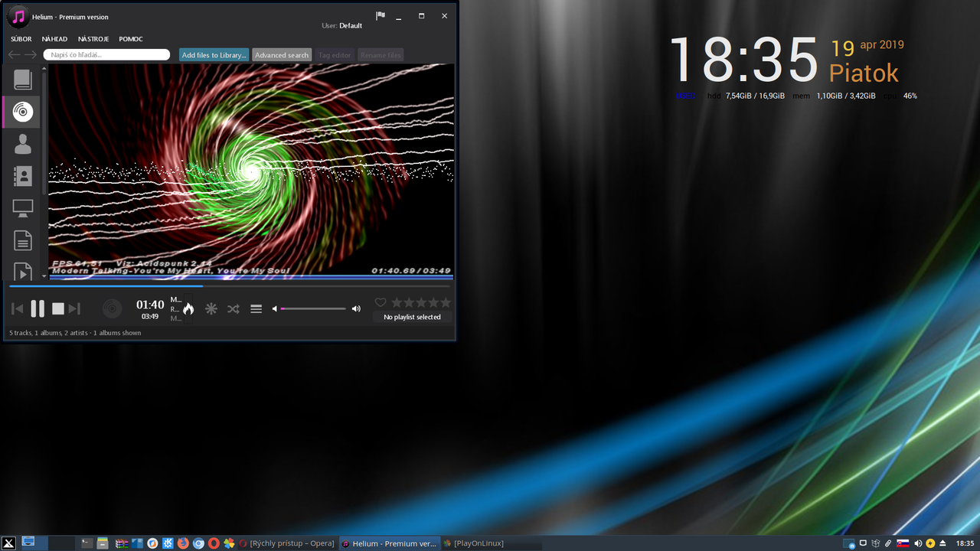Screen dimensions: 980x551
Task: Open the 'No playlist selected' selector
Action: click(x=412, y=317)
